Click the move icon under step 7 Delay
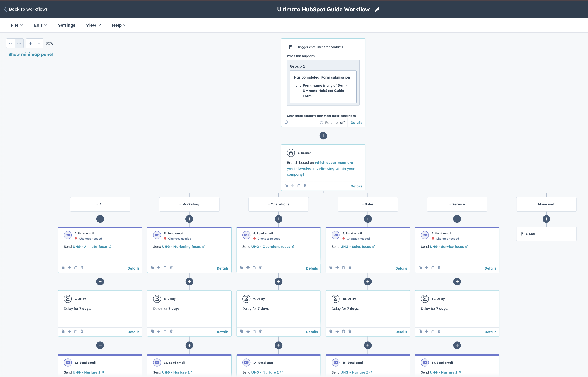 click(x=69, y=331)
